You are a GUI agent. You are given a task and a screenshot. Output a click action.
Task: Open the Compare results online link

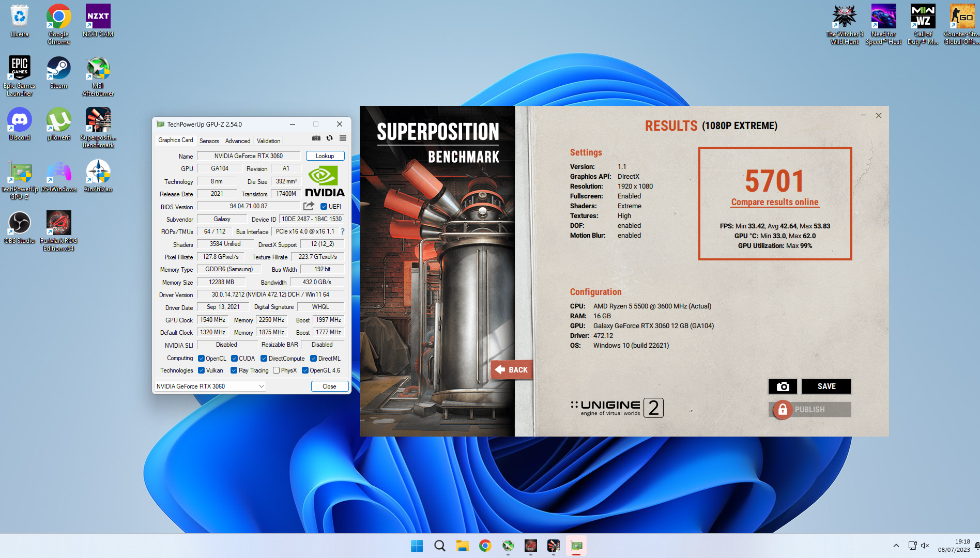click(774, 202)
